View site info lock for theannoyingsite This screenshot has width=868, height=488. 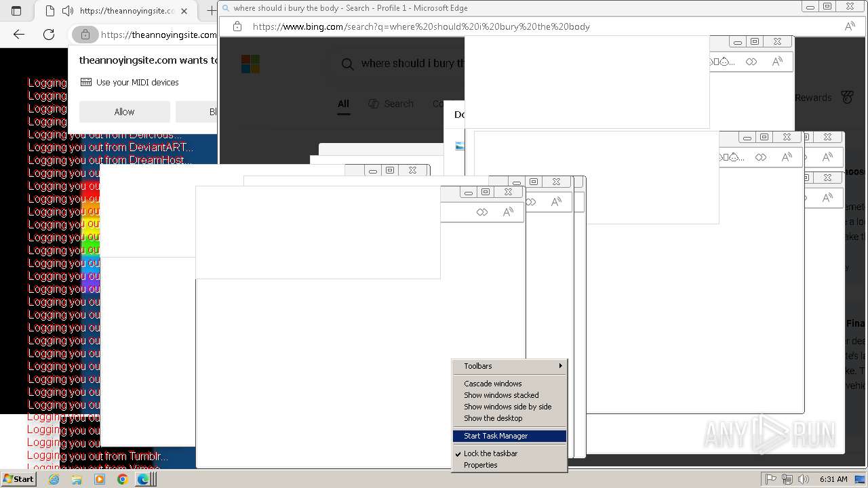tap(85, 35)
